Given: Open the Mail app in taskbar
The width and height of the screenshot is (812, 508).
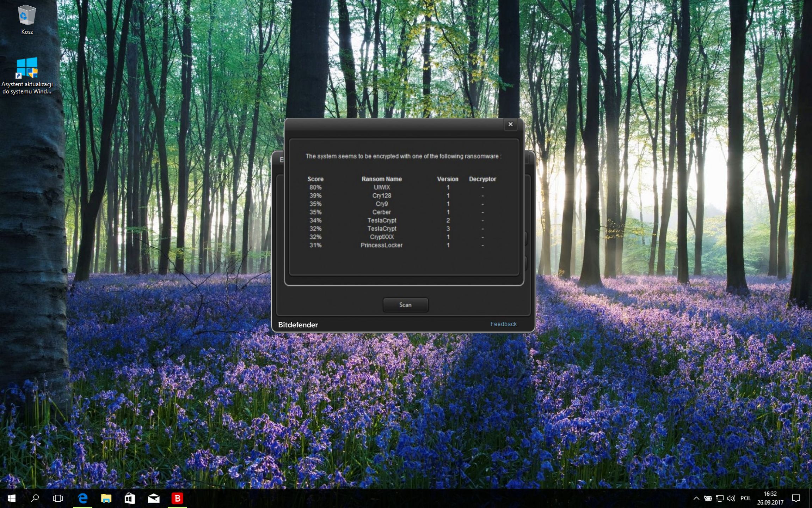Looking at the screenshot, I should (x=153, y=498).
